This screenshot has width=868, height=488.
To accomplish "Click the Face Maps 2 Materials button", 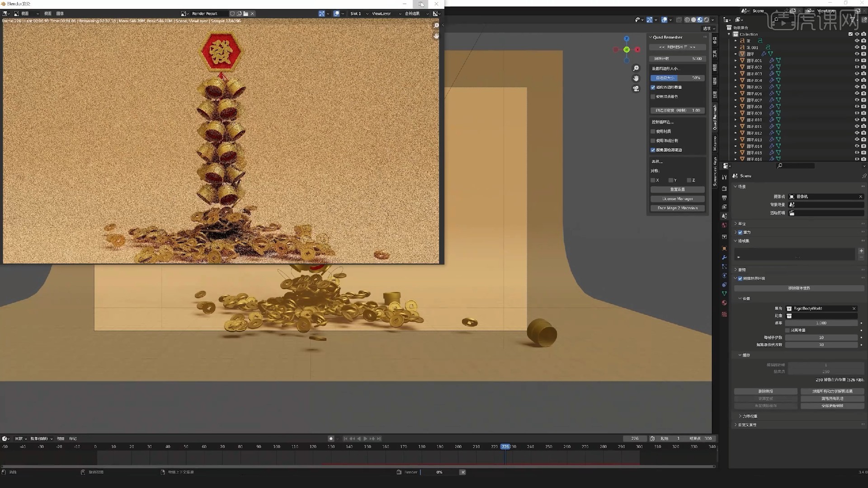I will click(x=677, y=208).
